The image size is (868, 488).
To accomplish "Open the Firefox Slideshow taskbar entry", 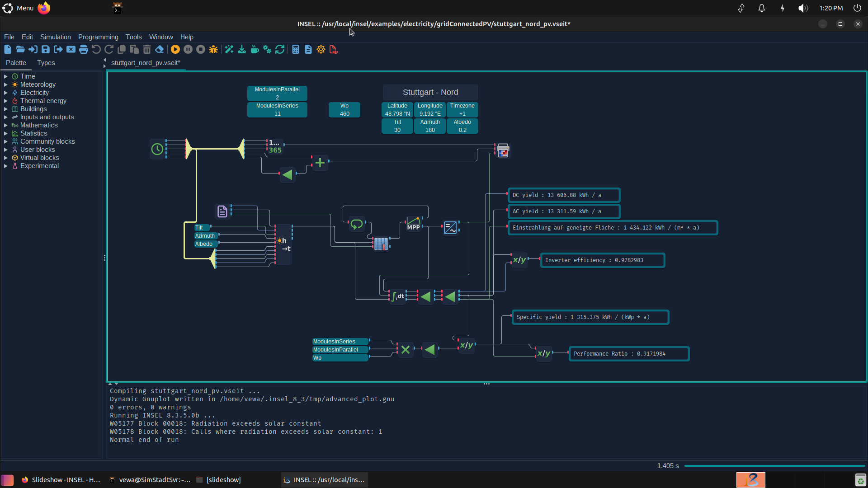I will [x=61, y=480].
